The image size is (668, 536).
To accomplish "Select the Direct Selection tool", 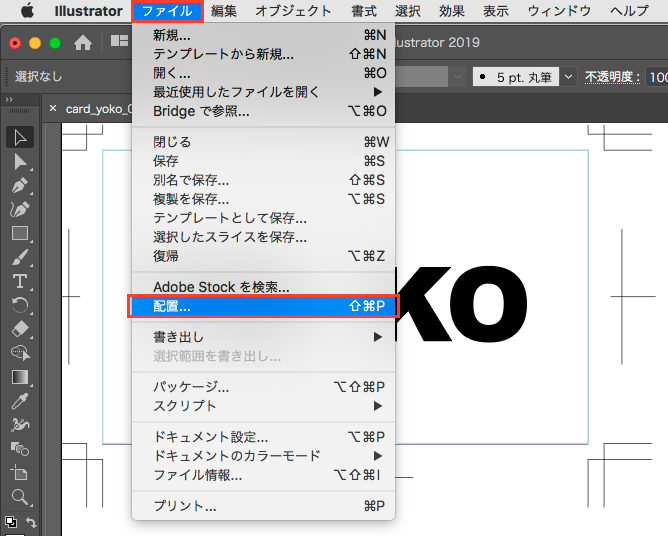I will coord(19,162).
